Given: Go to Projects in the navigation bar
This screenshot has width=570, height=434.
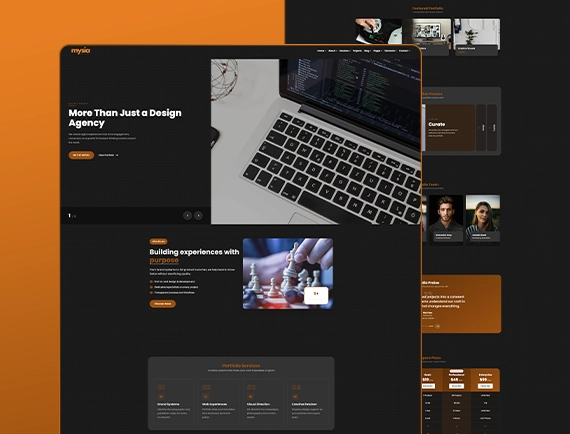Looking at the screenshot, I should coord(357,51).
